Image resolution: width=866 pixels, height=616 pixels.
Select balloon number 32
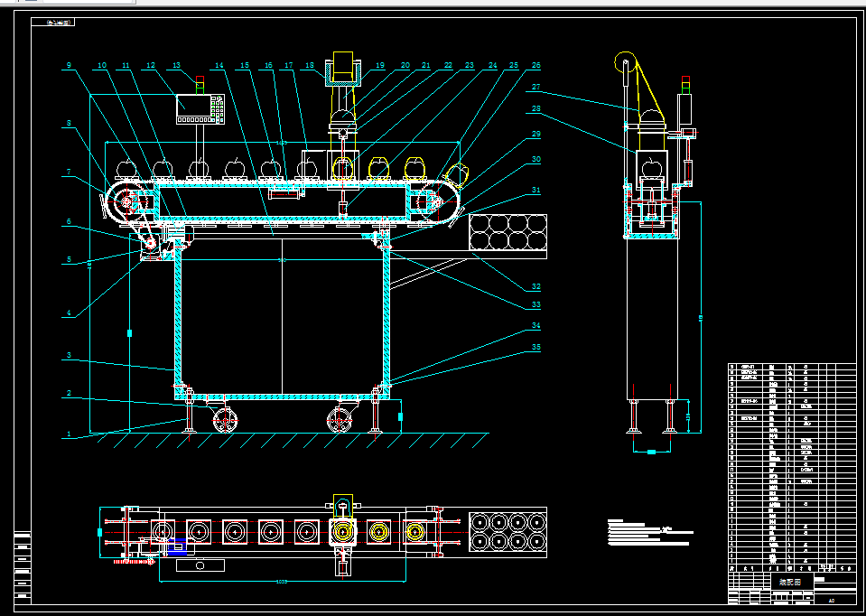[x=535, y=286]
